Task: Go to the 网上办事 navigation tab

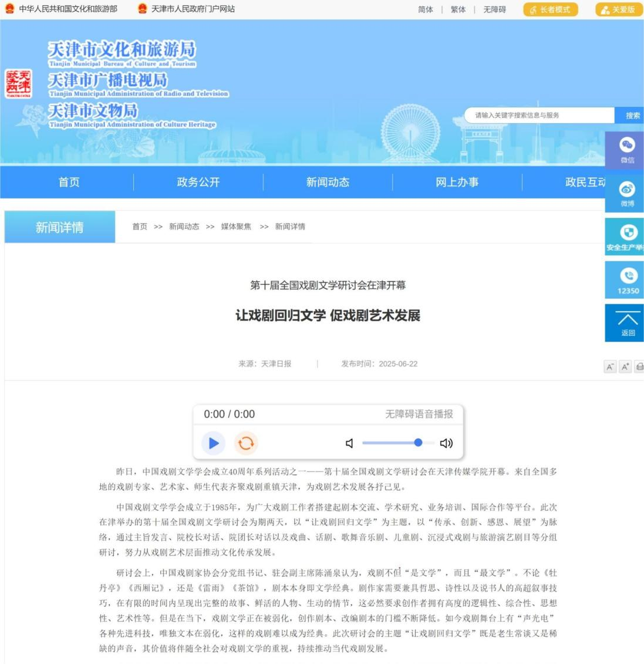Action: (x=457, y=182)
